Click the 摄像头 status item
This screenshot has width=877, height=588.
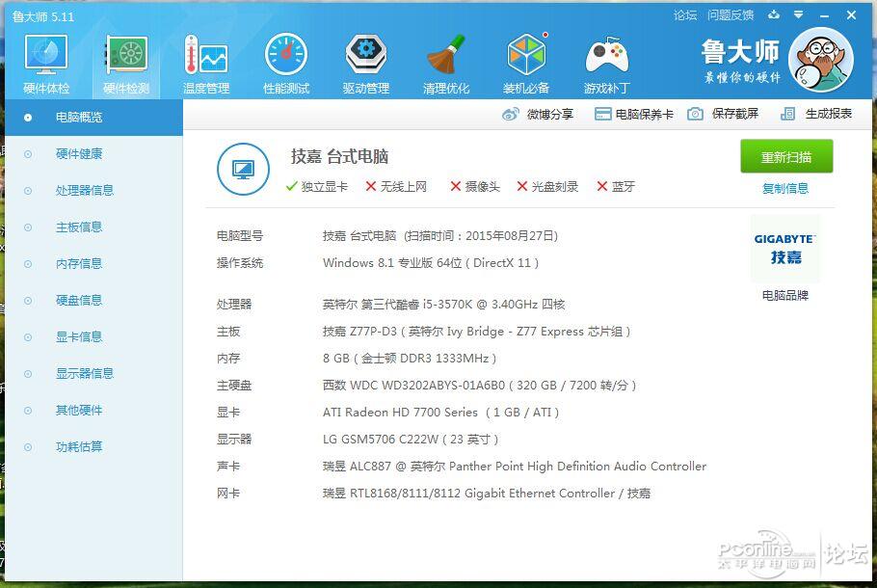(475, 187)
